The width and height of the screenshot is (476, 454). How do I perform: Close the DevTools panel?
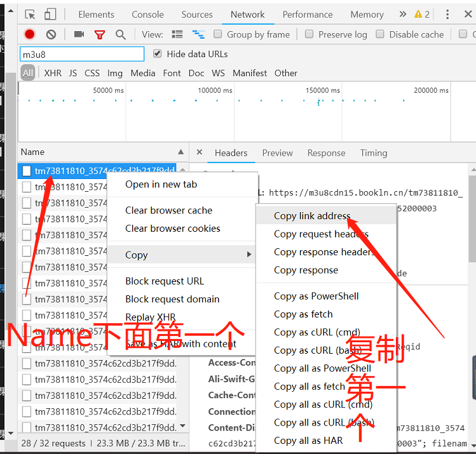pyautogui.click(x=468, y=14)
